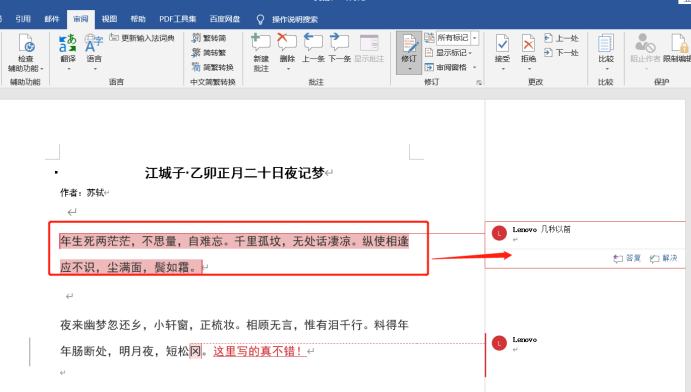
Task: Toggle the 审阅窗格 reviewing pane
Action: [x=446, y=67]
